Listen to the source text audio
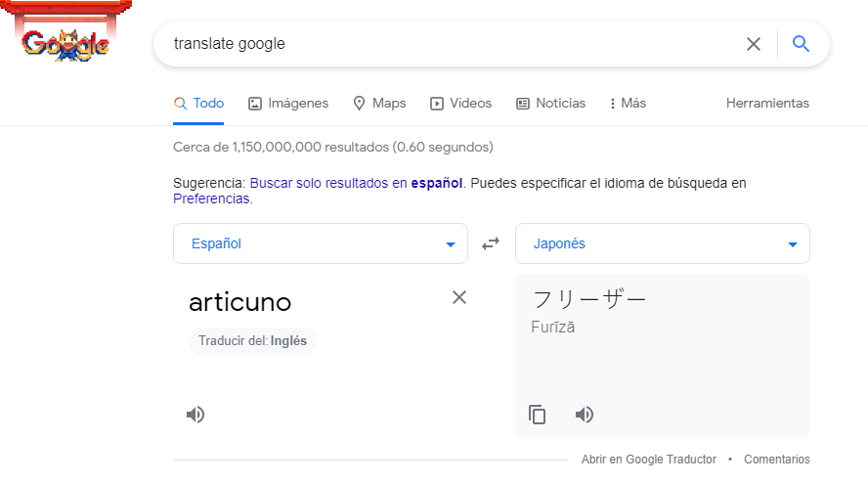Image resolution: width=868 pixels, height=483 pixels. click(x=195, y=415)
